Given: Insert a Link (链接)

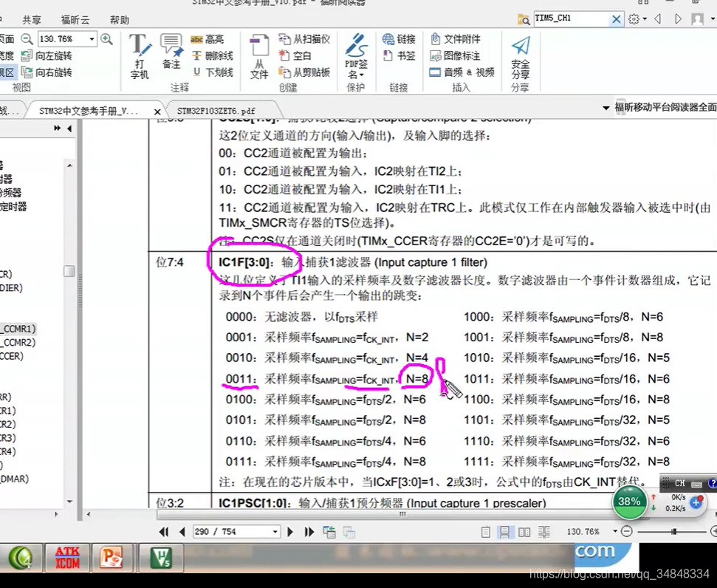Looking at the screenshot, I should coord(399,39).
